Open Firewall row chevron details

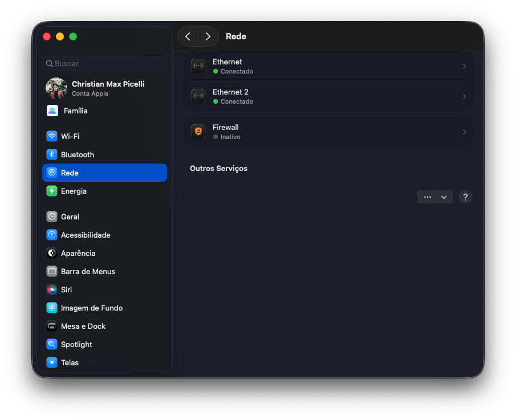[464, 132]
